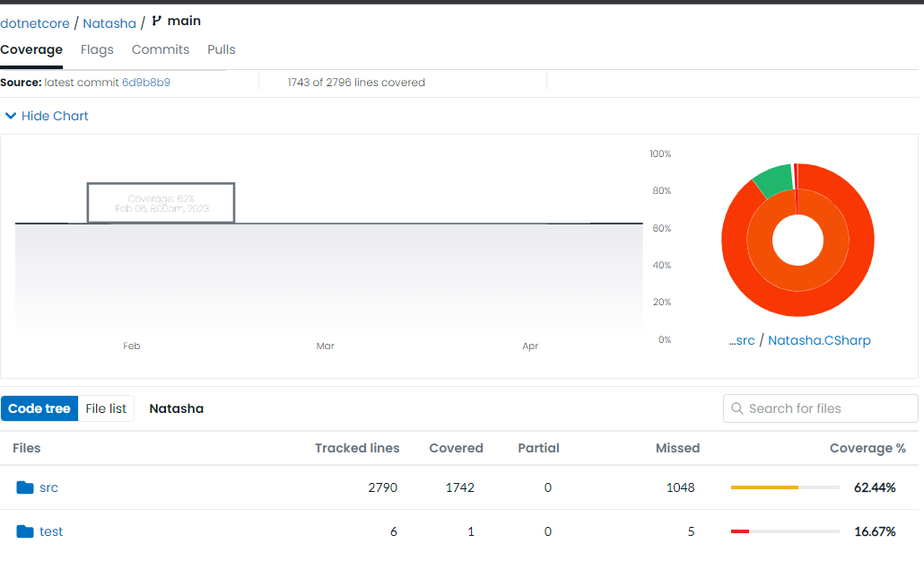The width and height of the screenshot is (924, 579).
Task: Sort files by Coverage % column
Action: pos(867,448)
